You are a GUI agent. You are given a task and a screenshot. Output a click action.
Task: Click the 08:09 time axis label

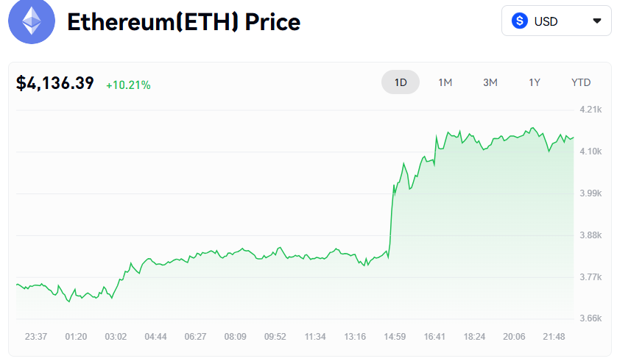[236, 337]
